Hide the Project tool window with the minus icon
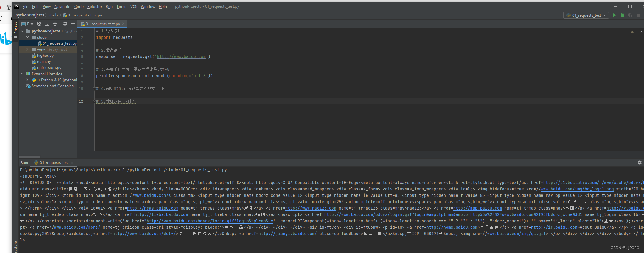The width and height of the screenshot is (644, 253). point(73,24)
